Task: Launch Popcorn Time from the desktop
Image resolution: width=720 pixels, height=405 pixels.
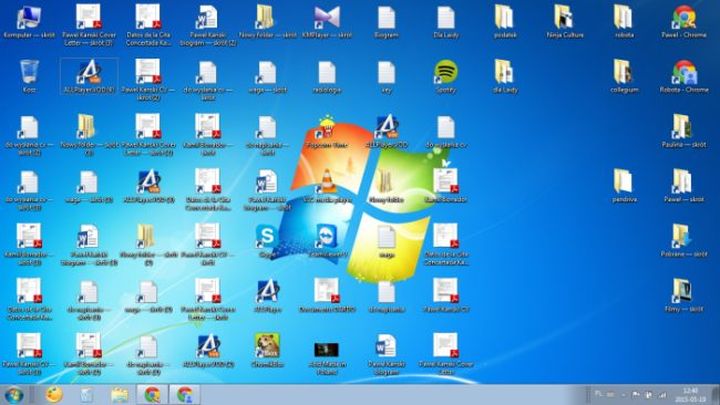Action: point(327,131)
